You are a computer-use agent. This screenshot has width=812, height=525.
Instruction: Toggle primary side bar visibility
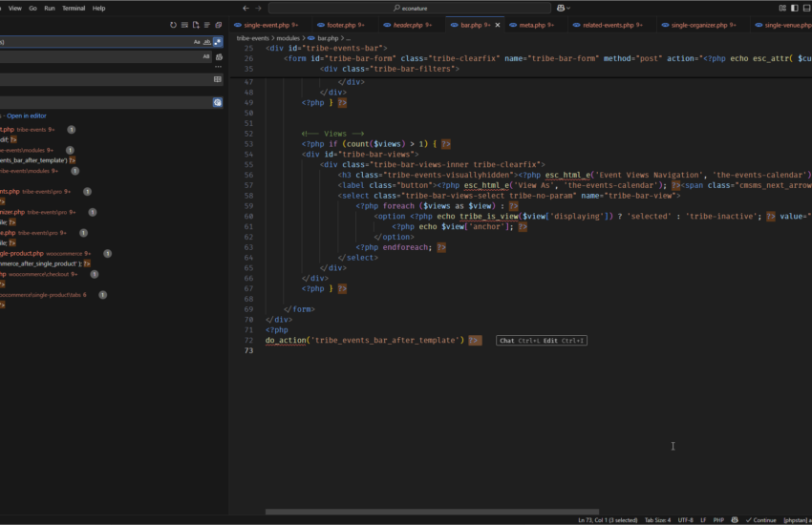[x=795, y=9]
